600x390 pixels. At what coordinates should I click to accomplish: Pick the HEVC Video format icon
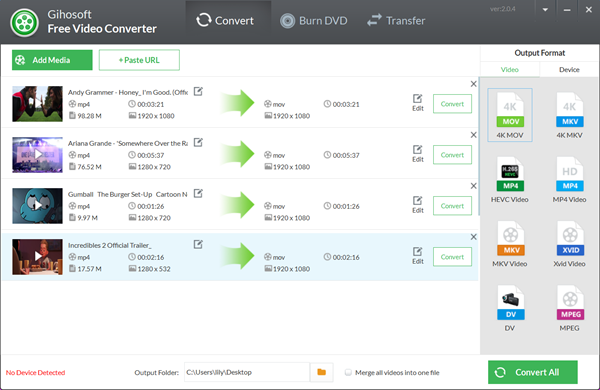pyautogui.click(x=510, y=174)
